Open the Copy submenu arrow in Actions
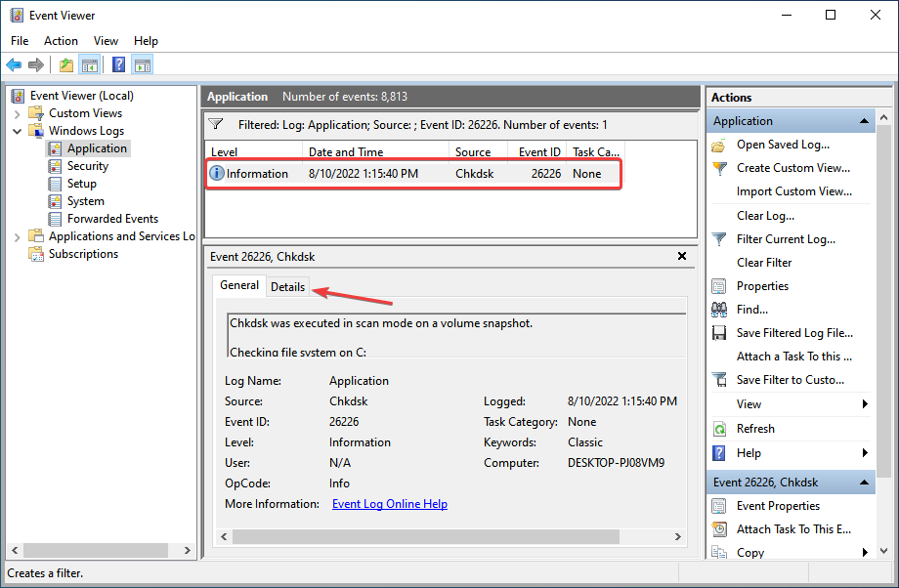 click(865, 552)
